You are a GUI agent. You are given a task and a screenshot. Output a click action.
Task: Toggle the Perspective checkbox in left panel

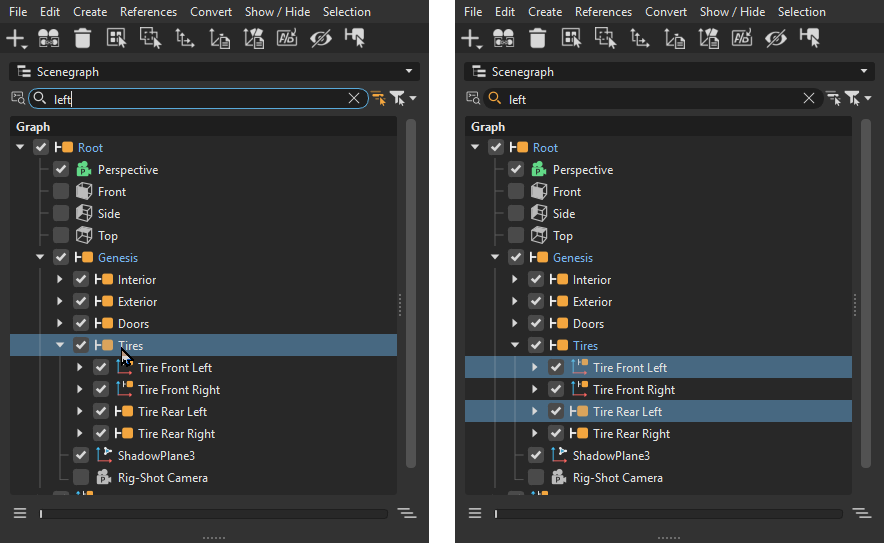61,169
